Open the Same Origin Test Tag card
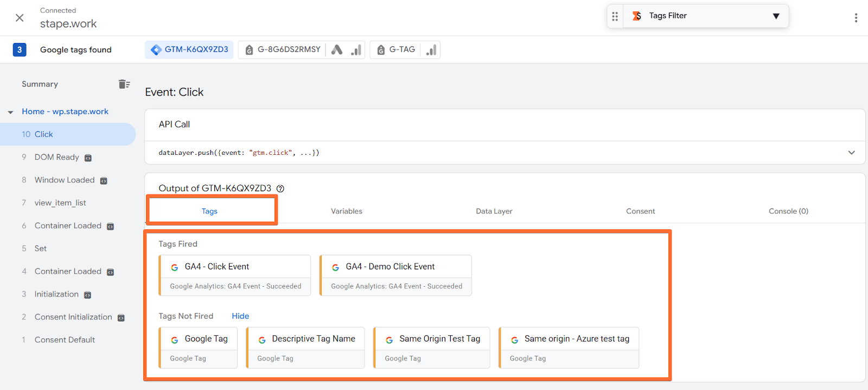Viewport: 868px width, 390px height. click(432, 348)
